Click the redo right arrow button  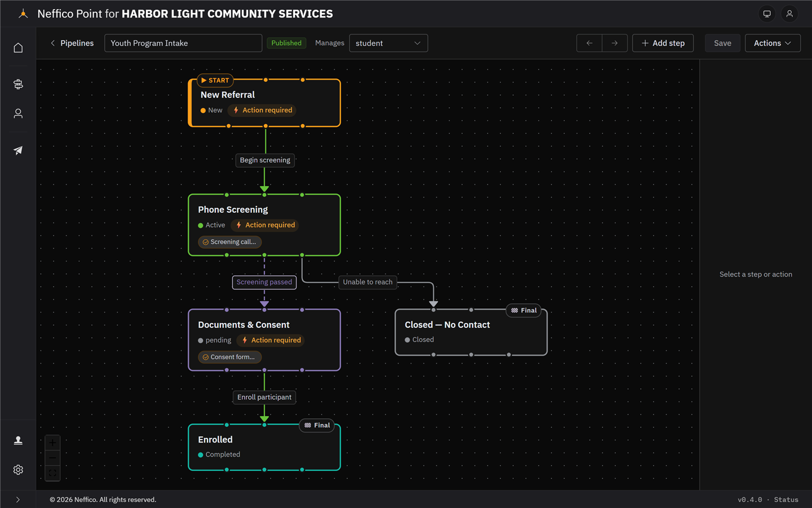coord(615,43)
